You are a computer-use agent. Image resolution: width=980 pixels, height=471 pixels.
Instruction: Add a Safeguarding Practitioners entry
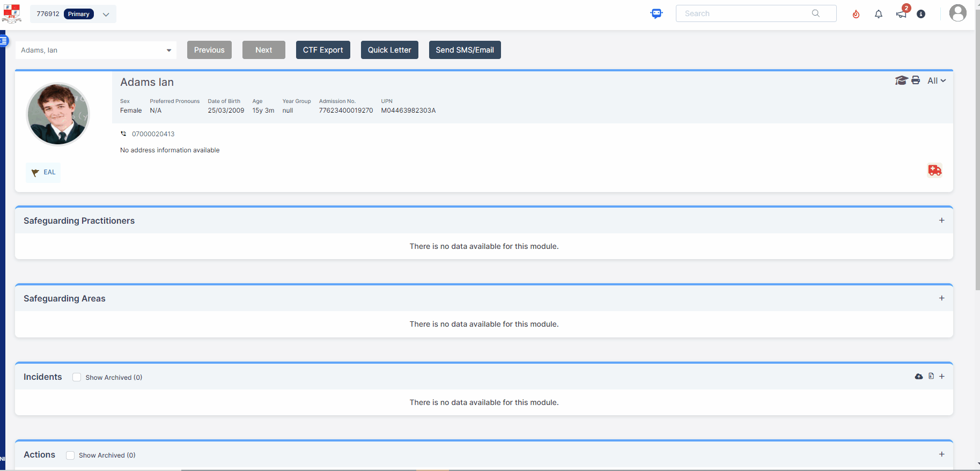(941, 220)
